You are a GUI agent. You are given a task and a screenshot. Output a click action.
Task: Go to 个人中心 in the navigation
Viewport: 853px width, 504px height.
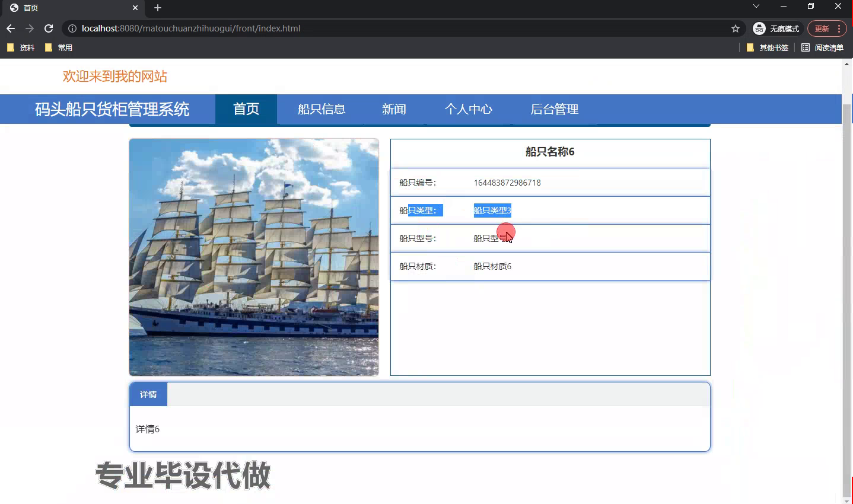click(x=469, y=109)
